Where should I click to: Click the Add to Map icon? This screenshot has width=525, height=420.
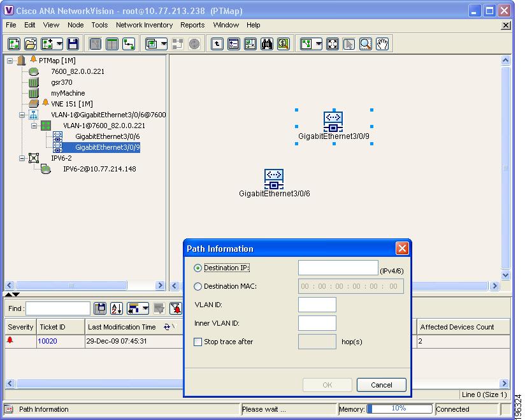point(47,44)
